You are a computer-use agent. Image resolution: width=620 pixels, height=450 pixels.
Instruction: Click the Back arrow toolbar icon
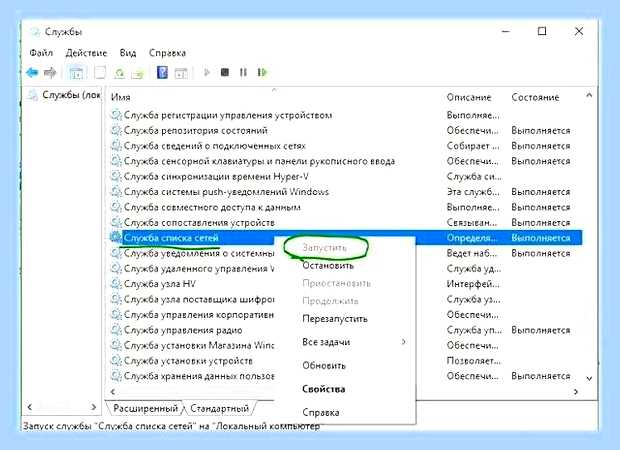click(32, 72)
